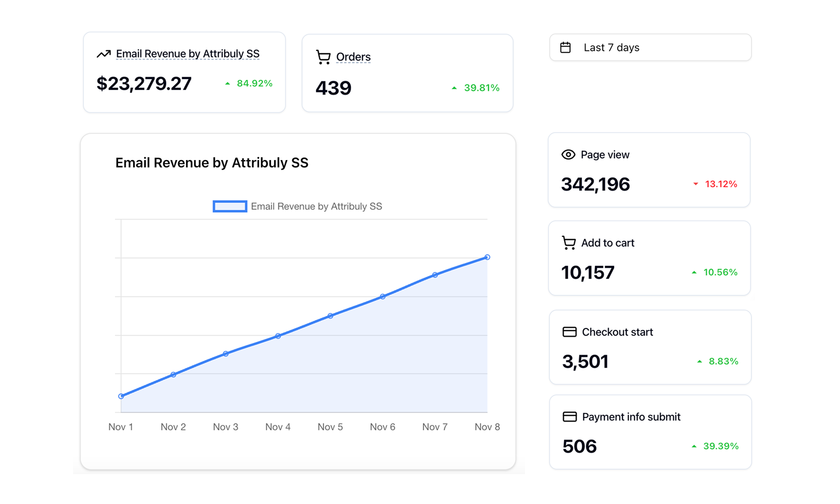Image resolution: width=840 pixels, height=504 pixels.
Task: Click the card icon on Payment info submit
Action: point(569,417)
